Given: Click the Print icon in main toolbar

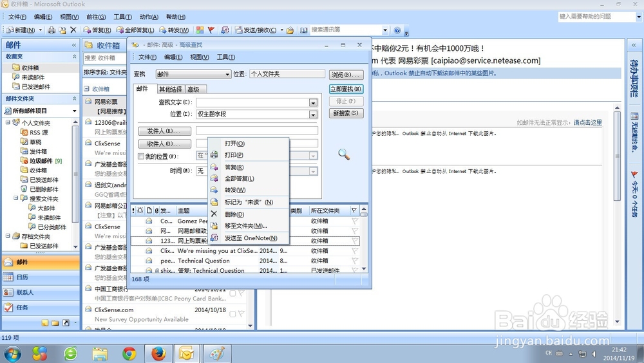Looking at the screenshot, I should (x=52, y=30).
